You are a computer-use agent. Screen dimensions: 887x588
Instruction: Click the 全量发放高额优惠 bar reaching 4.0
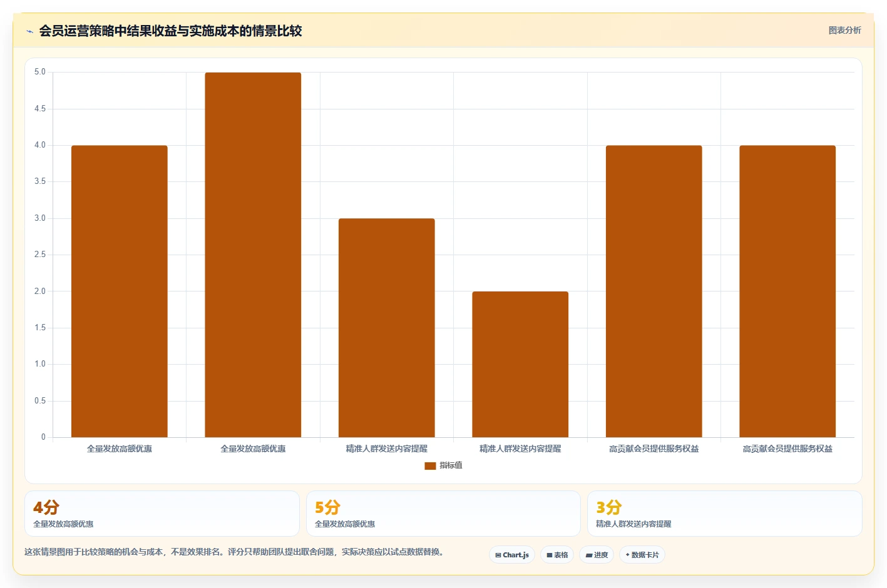pyautogui.click(x=120, y=291)
